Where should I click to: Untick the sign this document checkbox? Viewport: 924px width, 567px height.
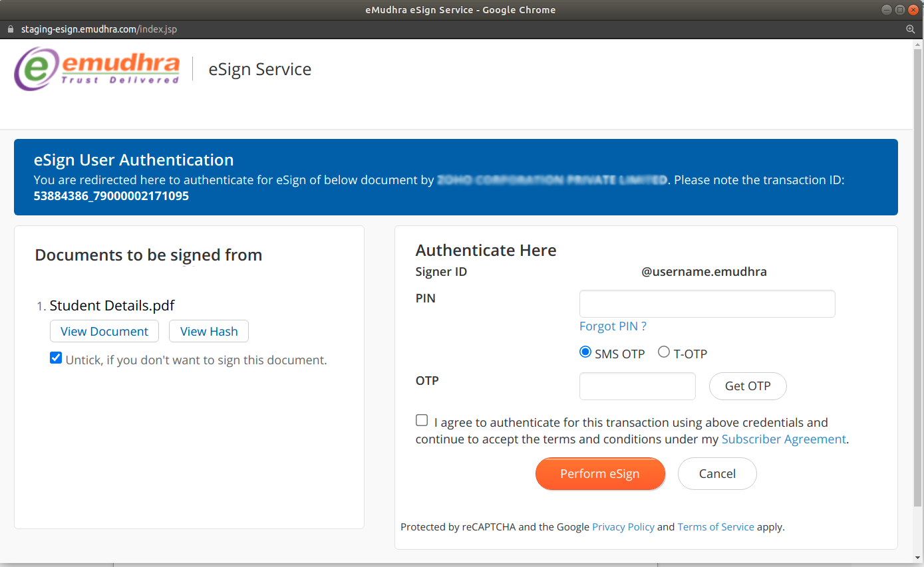(x=56, y=358)
